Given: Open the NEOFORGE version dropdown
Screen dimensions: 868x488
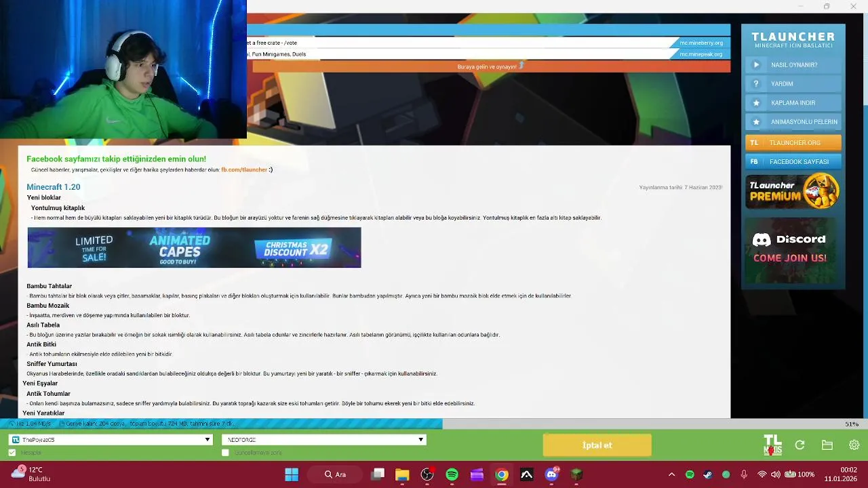Looking at the screenshot, I should tap(323, 440).
